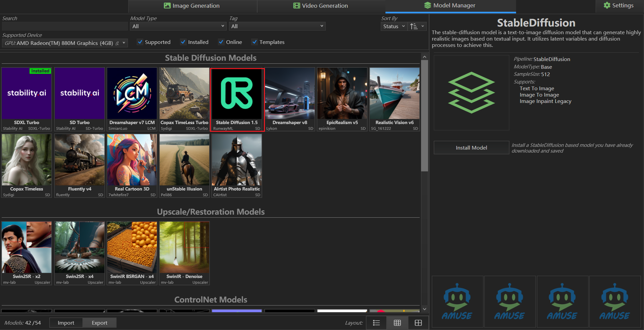Select the Real Cartoon 3D model
644x330 pixels.
click(x=132, y=166)
